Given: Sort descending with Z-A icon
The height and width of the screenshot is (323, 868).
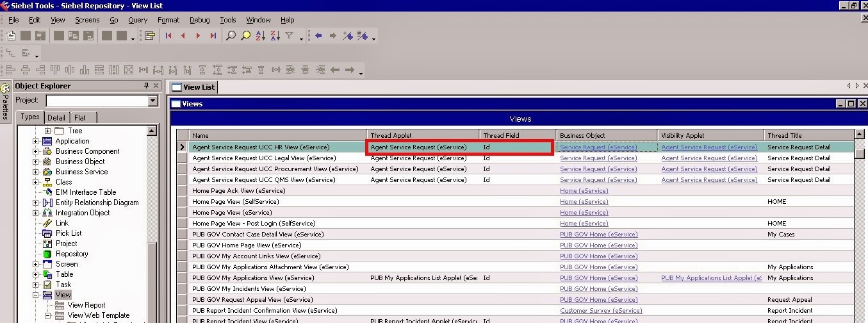Looking at the screenshot, I should 274,36.
